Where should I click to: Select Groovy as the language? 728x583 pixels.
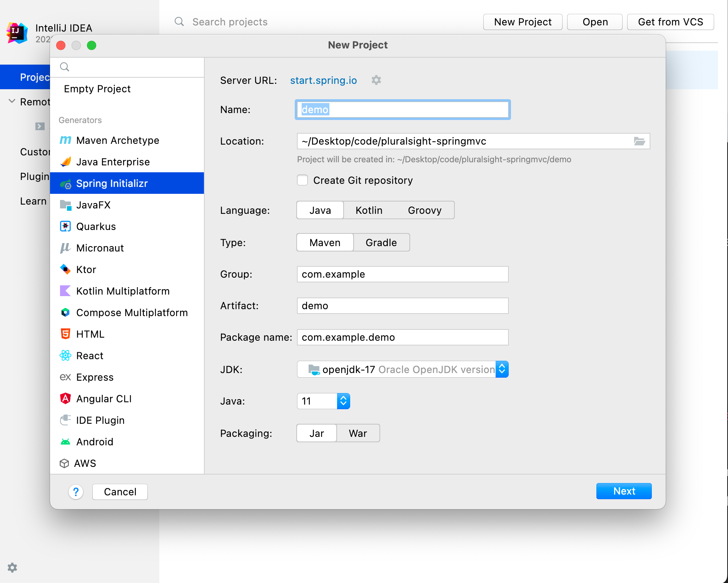click(425, 210)
